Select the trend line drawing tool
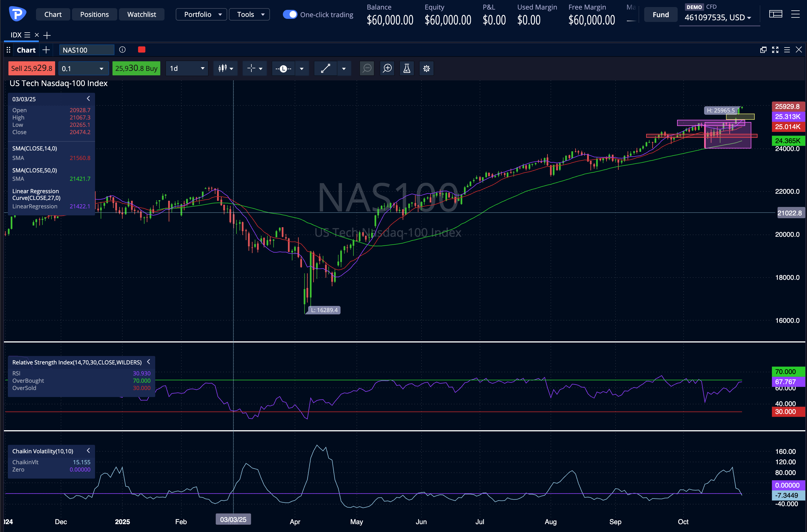Viewport: 807px width, 532px height. [325, 68]
